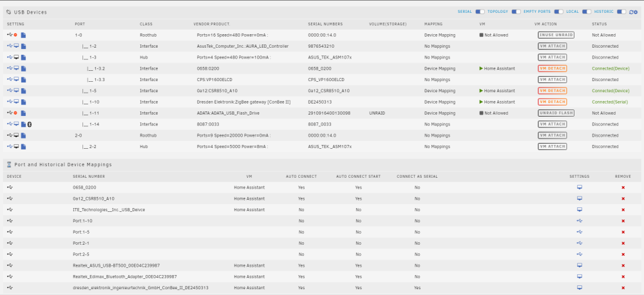Image resolution: width=644 pixels, height=295 pixels.
Task: Click the USB icon in the 1-10 row
Action: (10, 102)
